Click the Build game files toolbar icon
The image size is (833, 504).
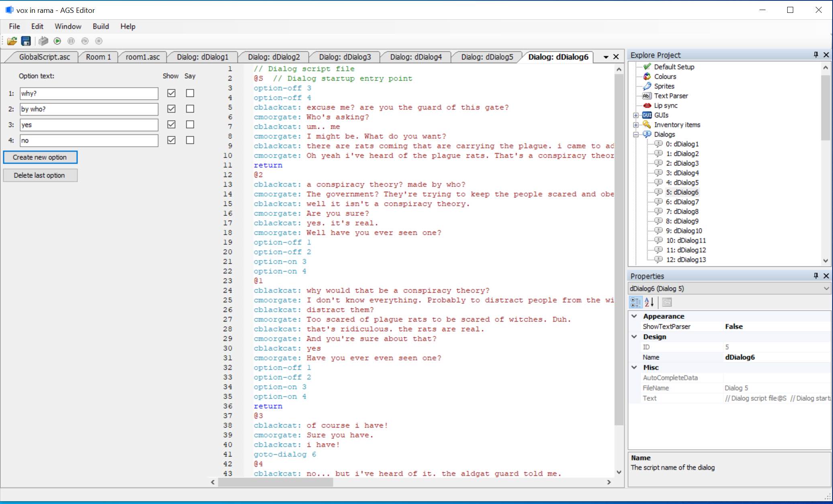(x=43, y=41)
